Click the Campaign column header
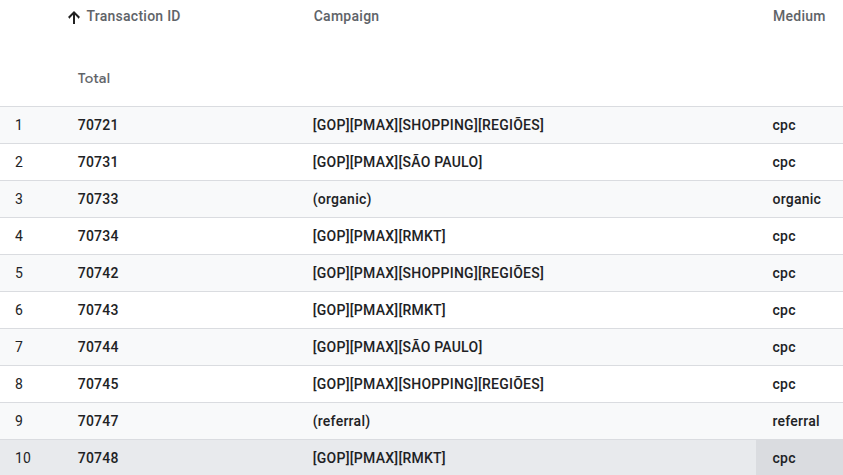843x475 pixels. (346, 16)
